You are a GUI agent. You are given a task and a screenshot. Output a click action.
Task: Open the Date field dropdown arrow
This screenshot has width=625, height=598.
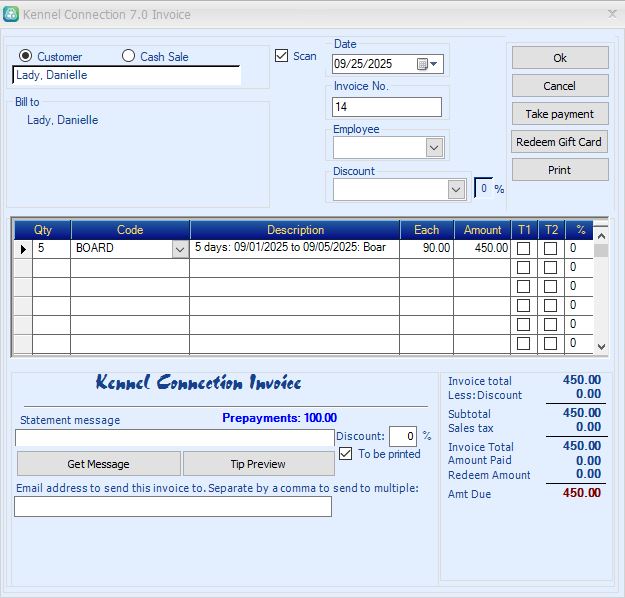(434, 64)
